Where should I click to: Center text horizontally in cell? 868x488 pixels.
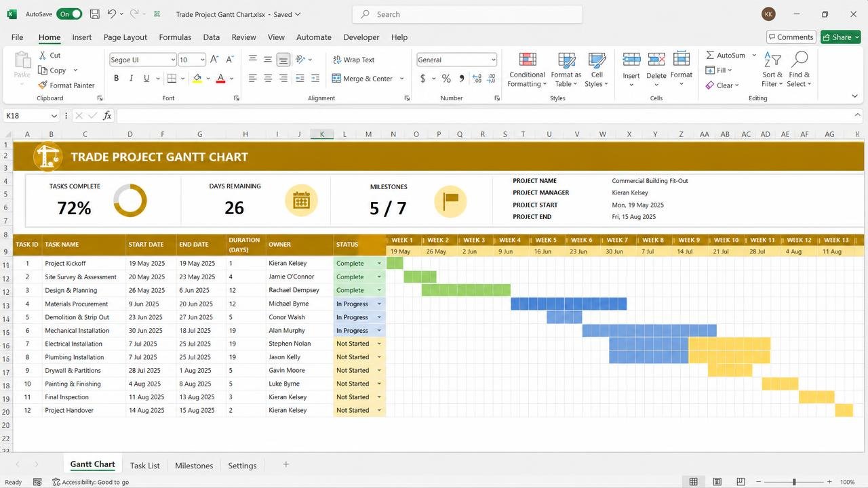pos(268,79)
